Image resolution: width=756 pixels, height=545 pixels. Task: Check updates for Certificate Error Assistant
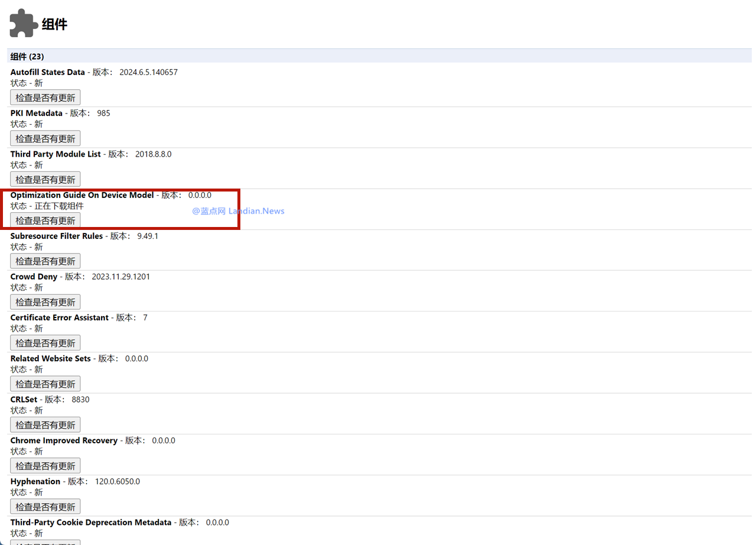click(x=45, y=343)
